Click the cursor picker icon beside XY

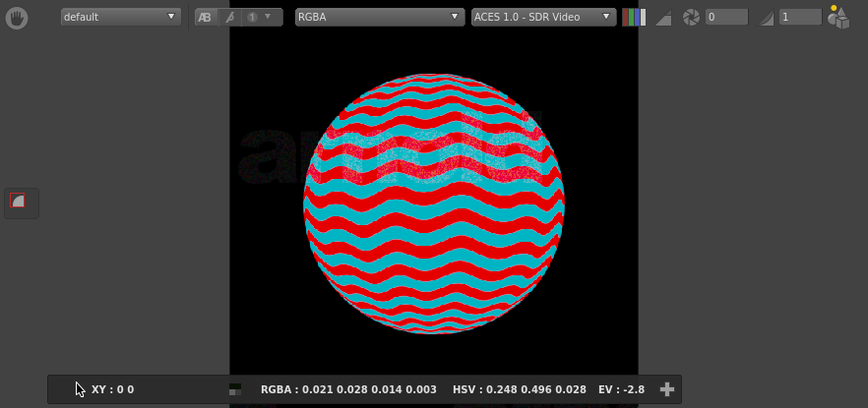(x=80, y=389)
